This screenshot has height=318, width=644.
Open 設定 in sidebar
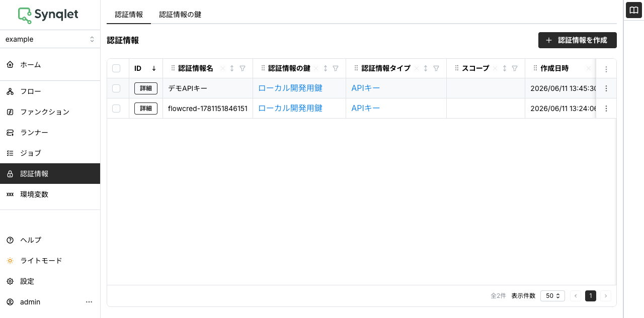(50, 281)
